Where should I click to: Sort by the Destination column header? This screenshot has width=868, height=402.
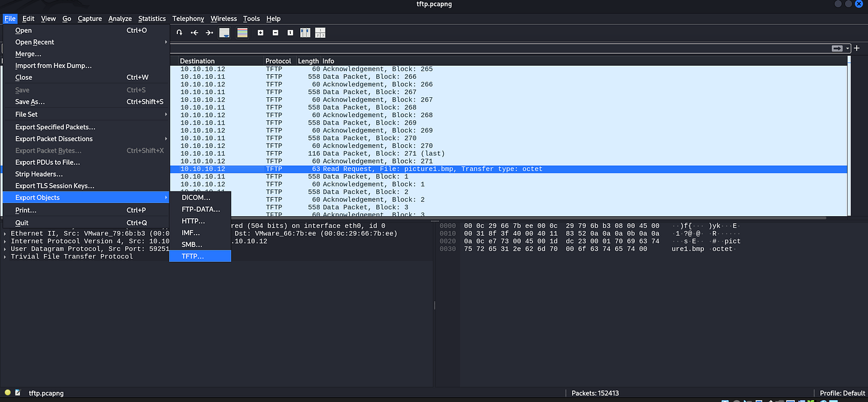point(221,61)
